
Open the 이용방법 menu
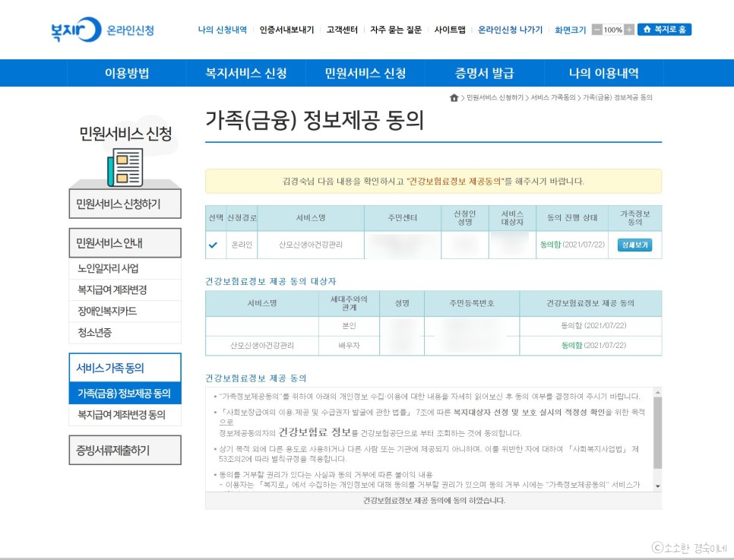coord(127,73)
